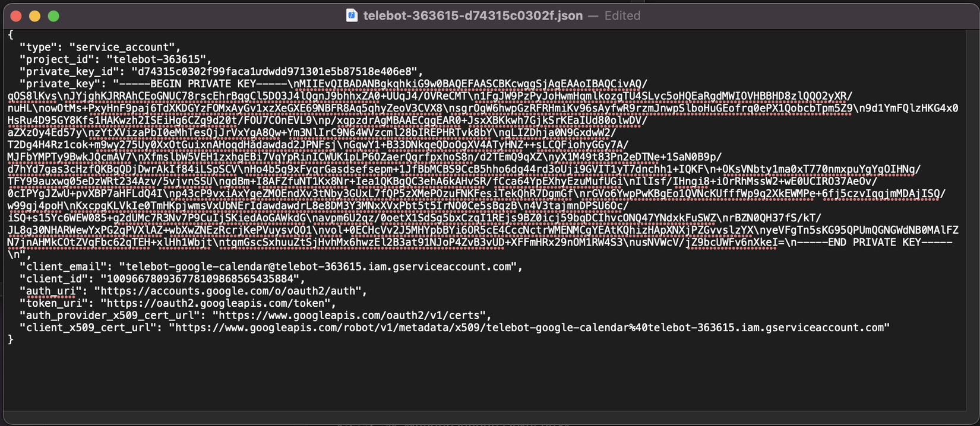Open the Edited document status menu
The image size is (980, 426).
(x=622, y=16)
